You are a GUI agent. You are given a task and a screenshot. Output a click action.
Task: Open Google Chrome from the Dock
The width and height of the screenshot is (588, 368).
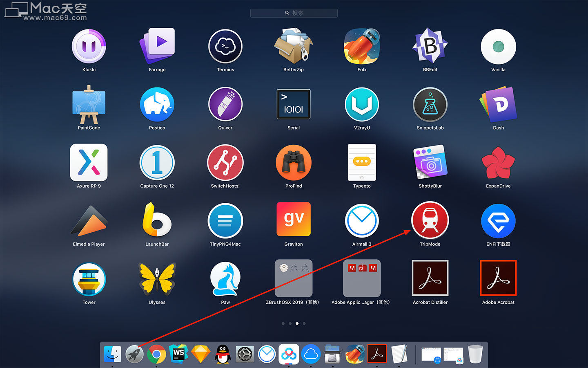pos(156,354)
